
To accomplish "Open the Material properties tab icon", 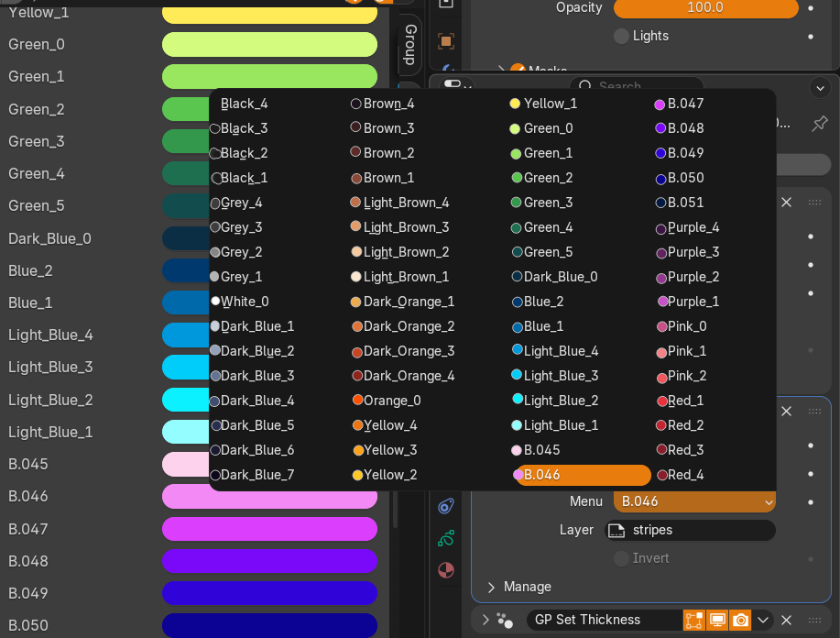I will (446, 570).
